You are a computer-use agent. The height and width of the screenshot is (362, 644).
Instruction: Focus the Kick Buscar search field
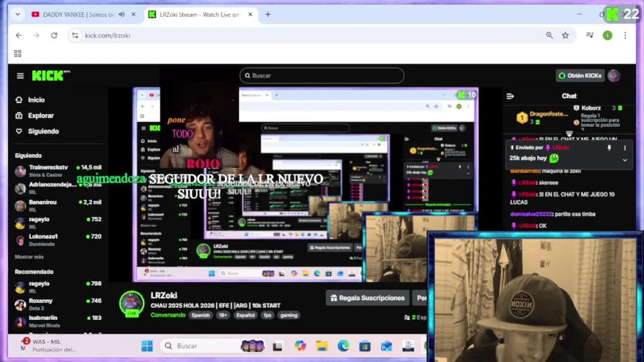[321, 75]
